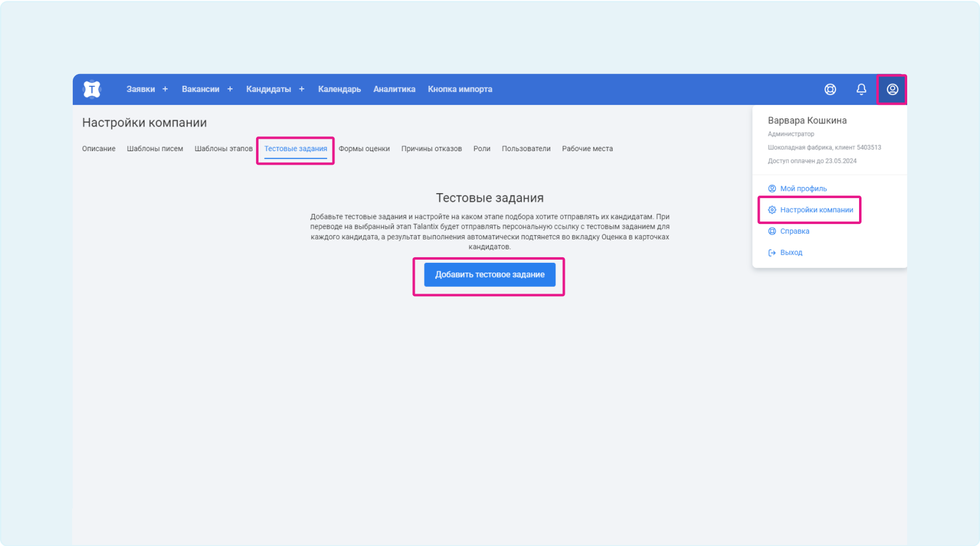Select the Тестовые задания tab
Viewport: 980px width, 546px height.
click(296, 149)
